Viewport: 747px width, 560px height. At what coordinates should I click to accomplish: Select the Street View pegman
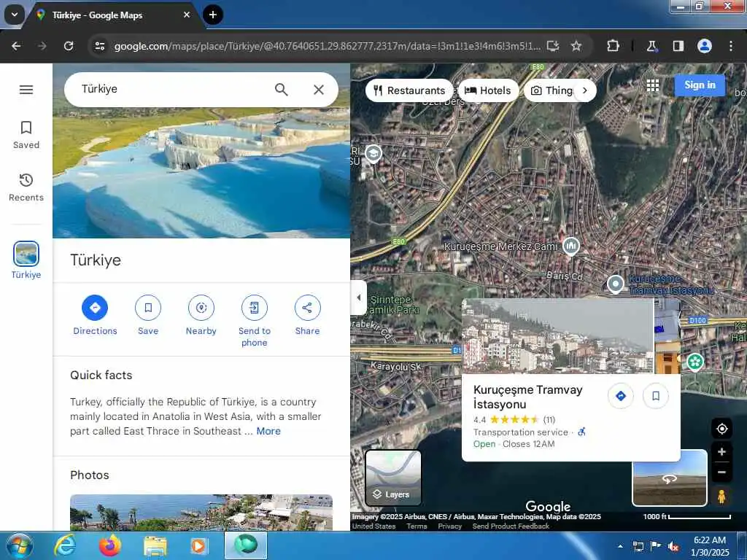point(721,496)
